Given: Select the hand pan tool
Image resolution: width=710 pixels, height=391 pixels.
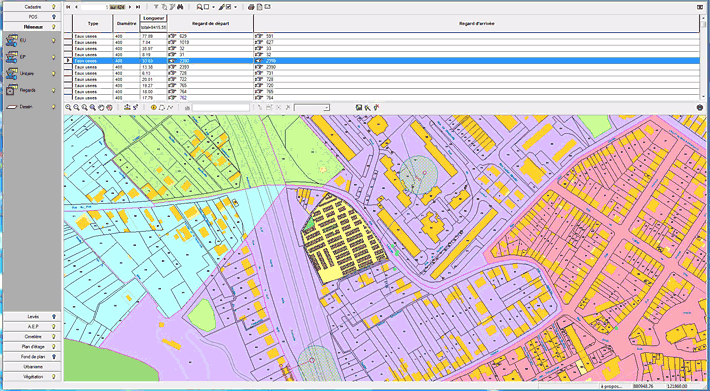Looking at the screenshot, I should pyautogui.click(x=101, y=108).
